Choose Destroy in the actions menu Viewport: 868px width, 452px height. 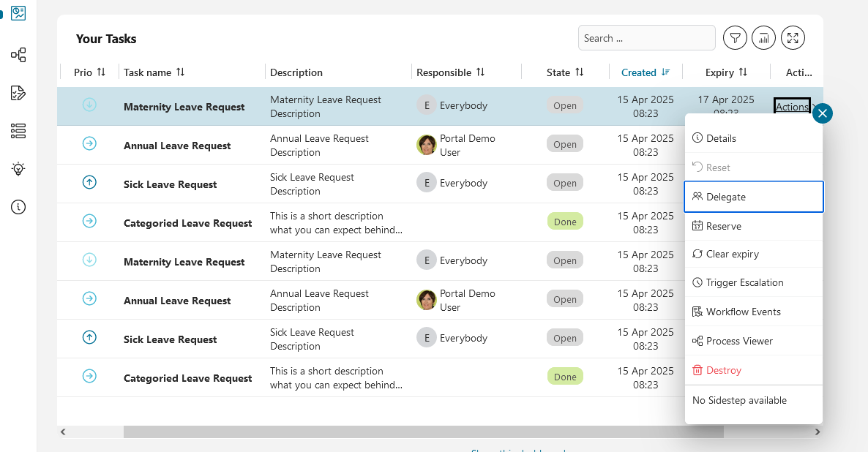723,370
